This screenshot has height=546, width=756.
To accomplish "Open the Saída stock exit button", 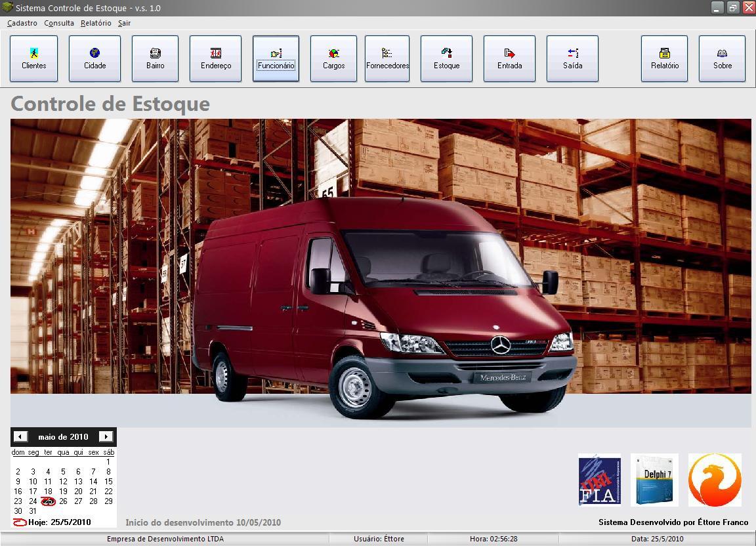I will coord(572,58).
